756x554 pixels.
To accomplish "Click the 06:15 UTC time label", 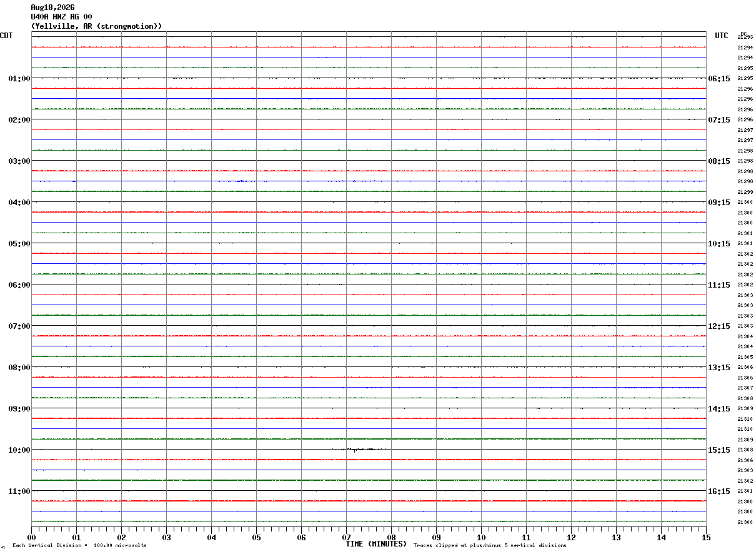I will (719, 79).
